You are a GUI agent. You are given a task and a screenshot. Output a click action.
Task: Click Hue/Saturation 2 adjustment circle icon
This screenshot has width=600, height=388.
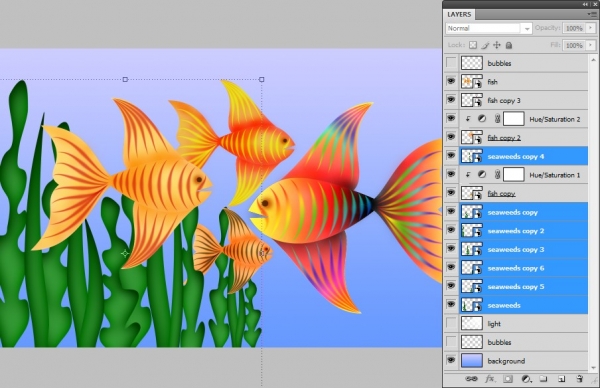click(x=482, y=119)
